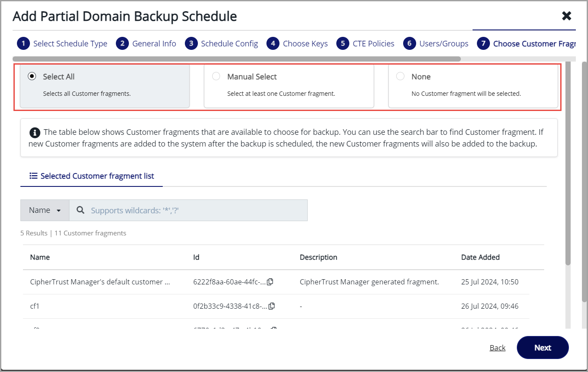Screen dimensions: 588x372
Task: Click step 4 circle for Choose Keys
Action: point(273,44)
